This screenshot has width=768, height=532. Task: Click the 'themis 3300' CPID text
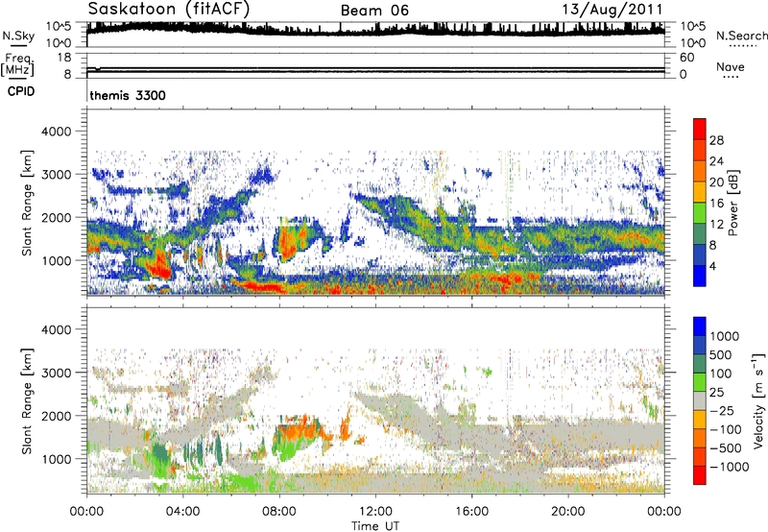click(128, 95)
